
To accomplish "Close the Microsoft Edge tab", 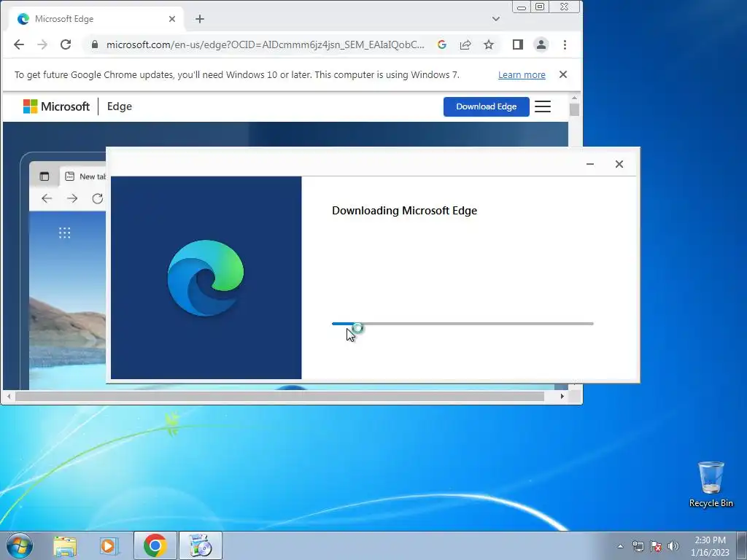I will (172, 19).
